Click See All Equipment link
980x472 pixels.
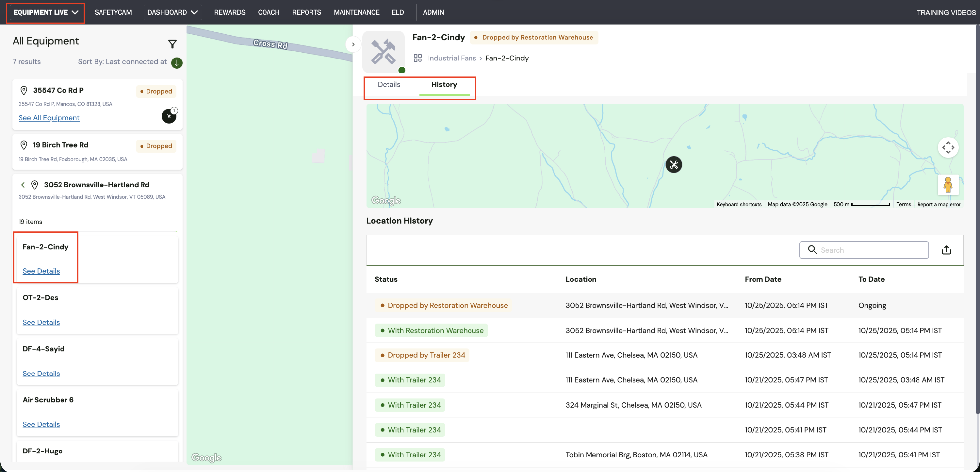coord(49,118)
